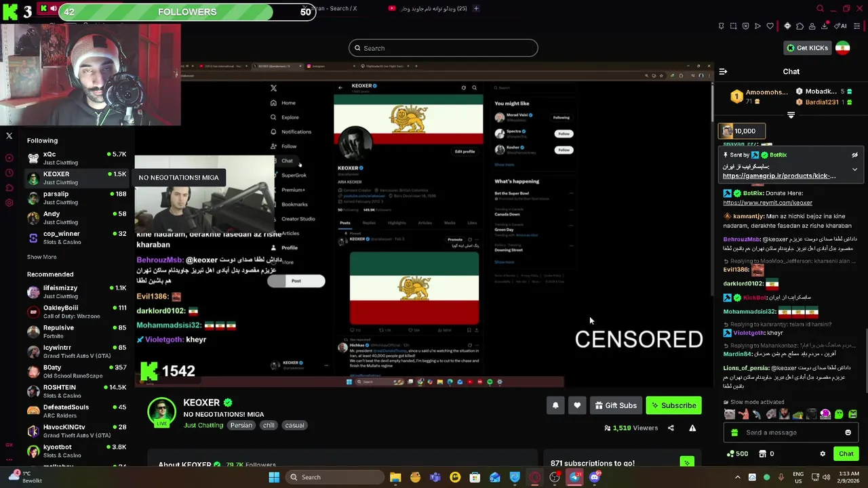Expand Show More under Following
The width and height of the screenshot is (868, 488).
coord(41,257)
